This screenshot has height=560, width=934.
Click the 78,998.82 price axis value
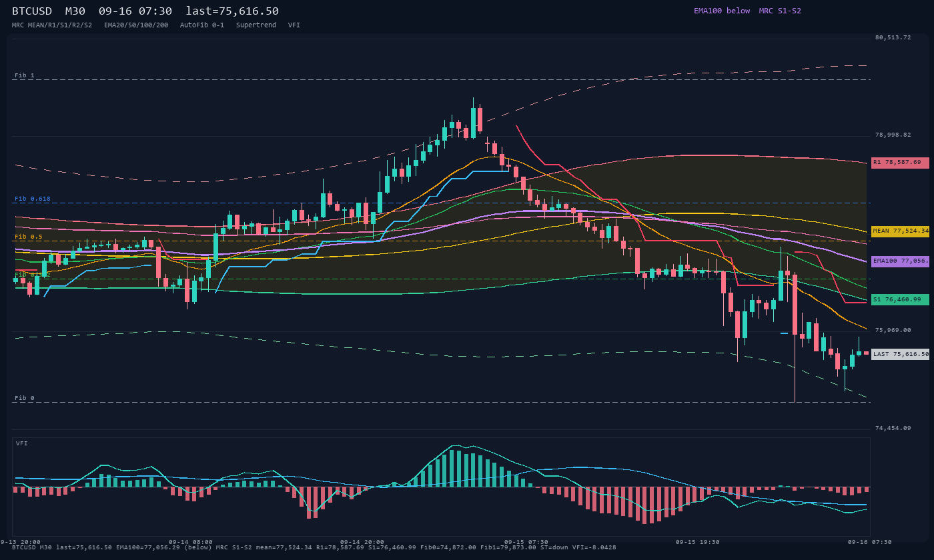click(893, 135)
